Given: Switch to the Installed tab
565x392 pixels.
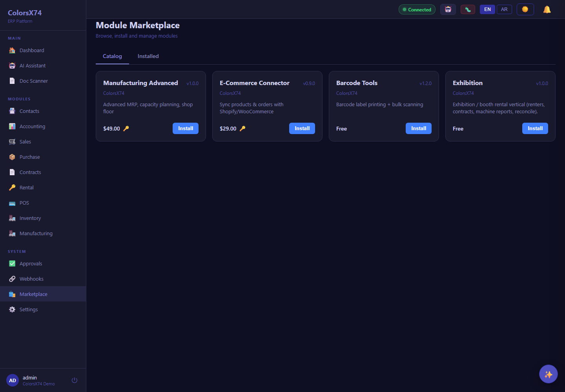Looking at the screenshot, I should coord(148,56).
